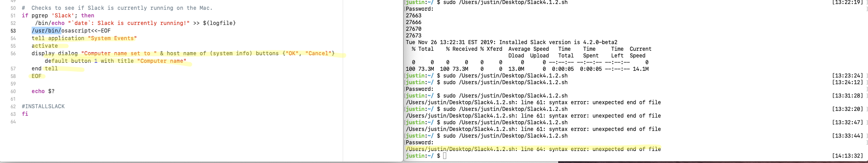Click line number 60 in the gutter

point(13,91)
